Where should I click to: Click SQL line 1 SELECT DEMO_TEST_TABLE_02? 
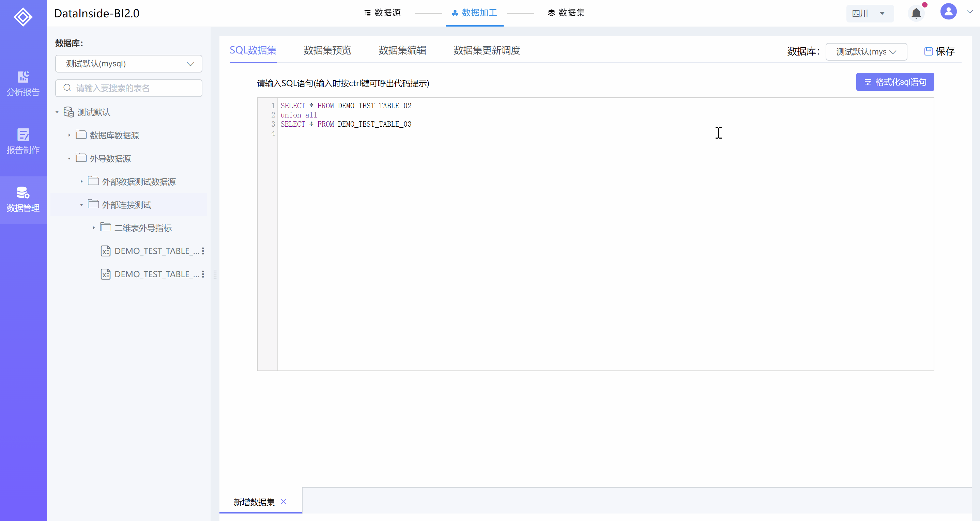(346, 106)
